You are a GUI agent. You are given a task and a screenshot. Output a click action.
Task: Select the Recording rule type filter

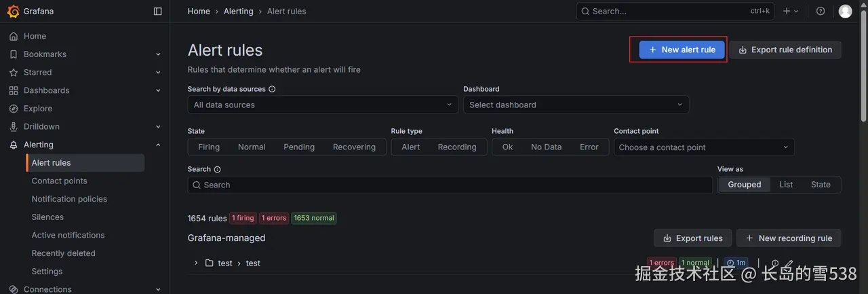[x=456, y=147]
